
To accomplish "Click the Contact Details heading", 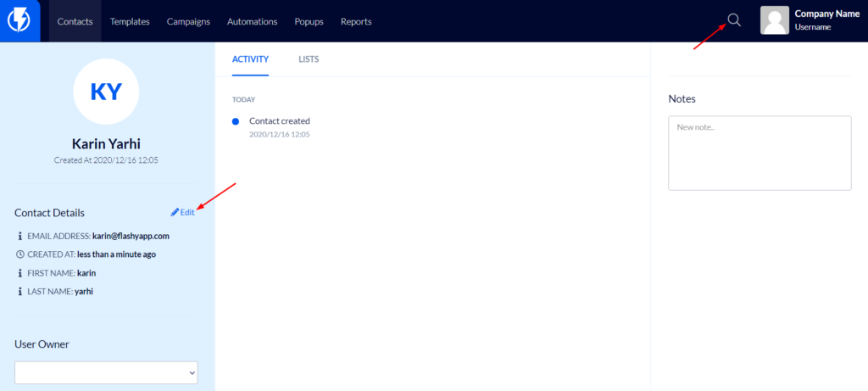I will coord(50,213).
